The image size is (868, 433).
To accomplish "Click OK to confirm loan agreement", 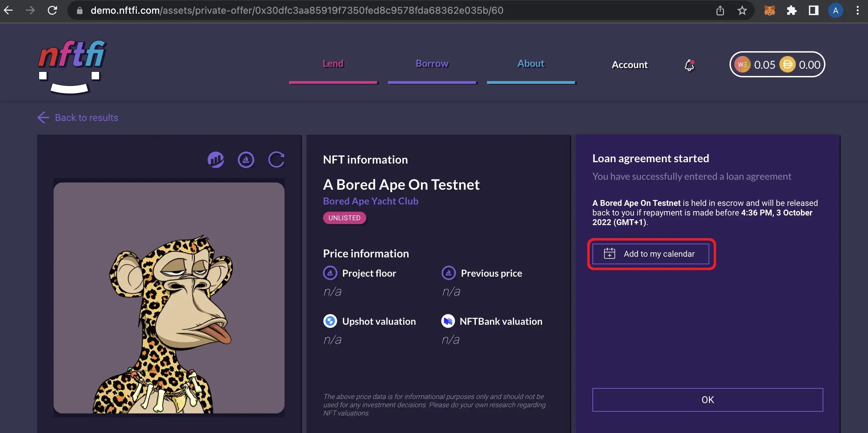I will [x=708, y=400].
